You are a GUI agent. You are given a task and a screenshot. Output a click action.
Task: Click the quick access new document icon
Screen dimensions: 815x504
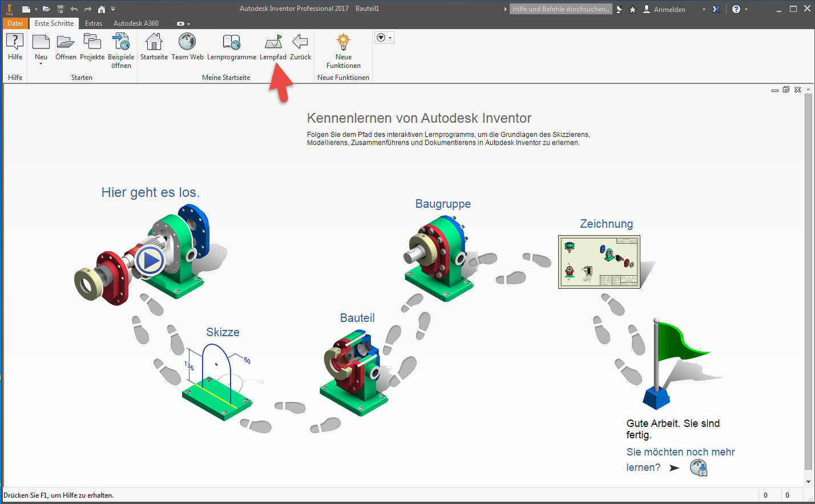(26, 9)
